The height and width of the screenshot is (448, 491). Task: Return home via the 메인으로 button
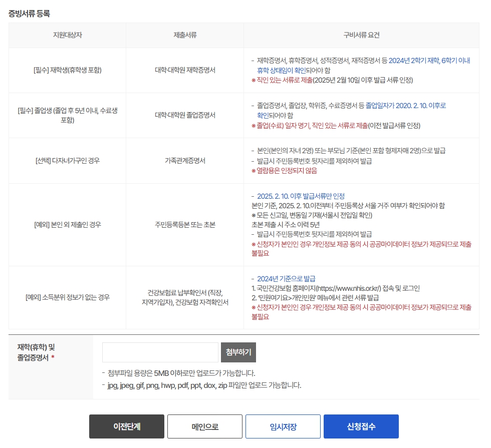(205, 426)
